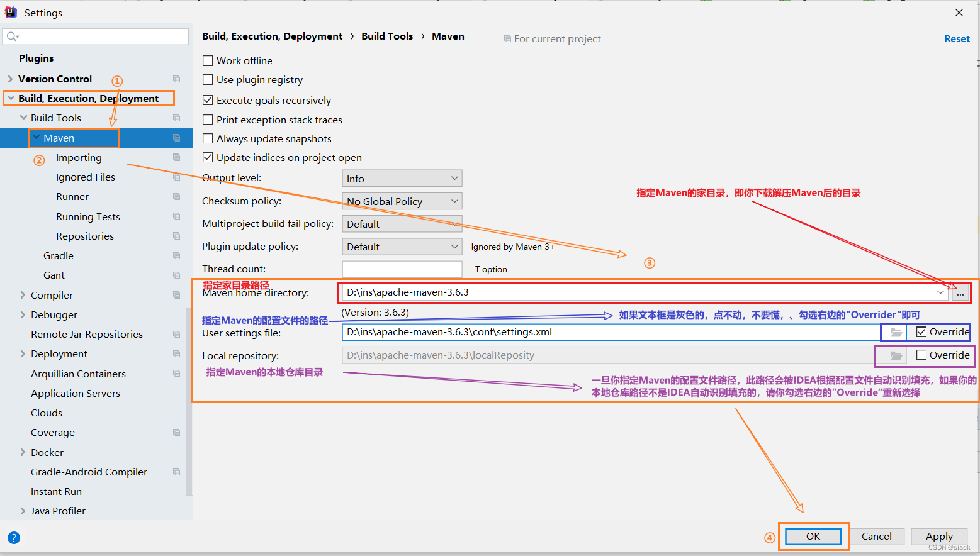The width and height of the screenshot is (980, 556).
Task: Click project-level icon next to Deployment
Action: point(176,354)
